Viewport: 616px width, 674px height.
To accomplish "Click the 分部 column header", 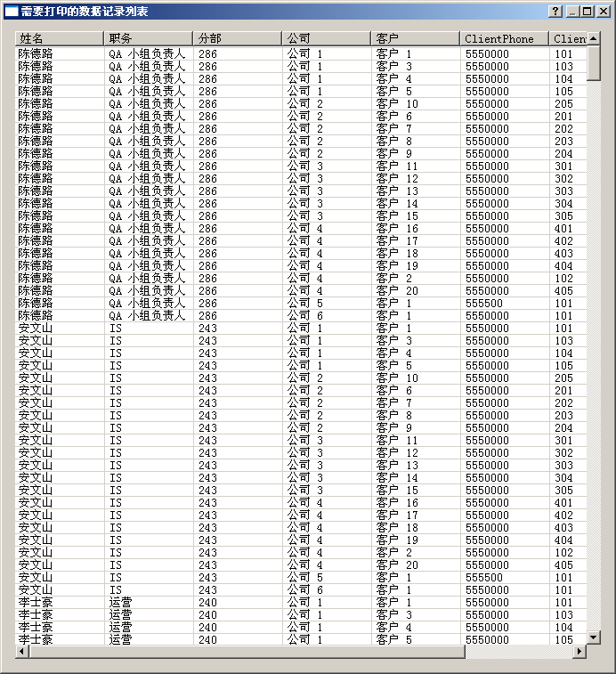I will 237,38.
